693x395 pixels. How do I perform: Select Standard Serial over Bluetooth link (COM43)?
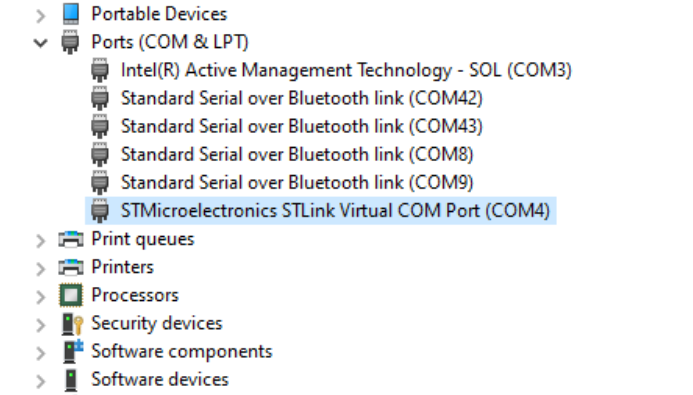coord(302,126)
